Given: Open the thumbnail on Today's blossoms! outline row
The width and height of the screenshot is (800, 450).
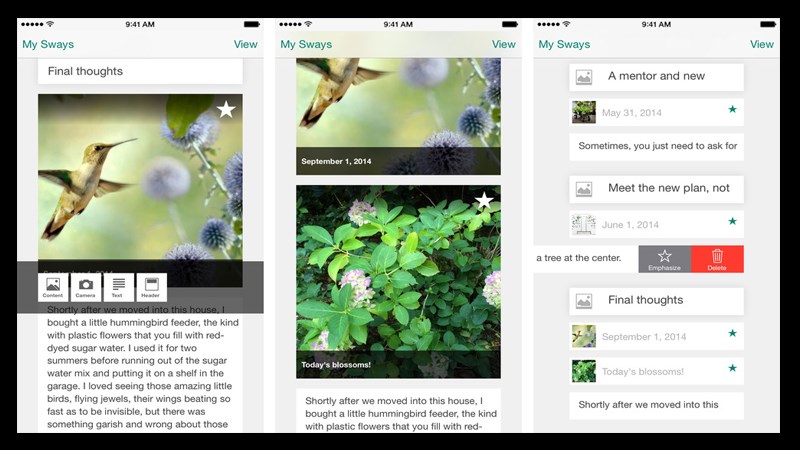Looking at the screenshot, I should (x=584, y=371).
